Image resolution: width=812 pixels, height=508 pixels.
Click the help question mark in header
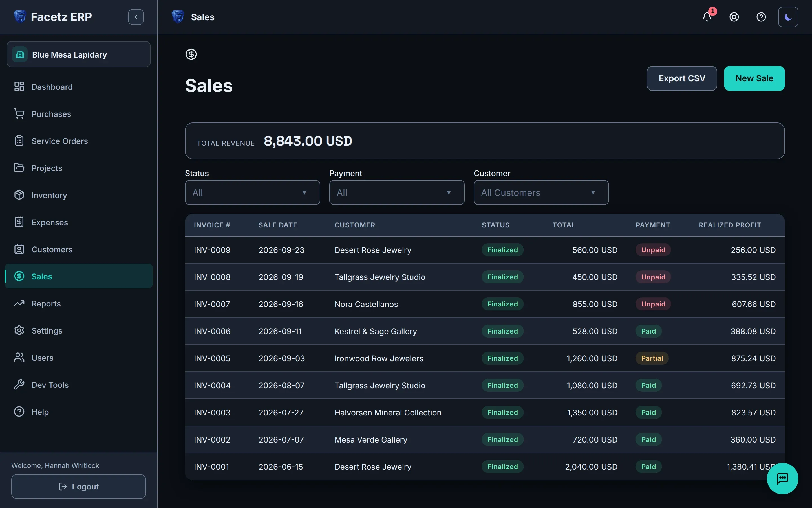coord(761,17)
